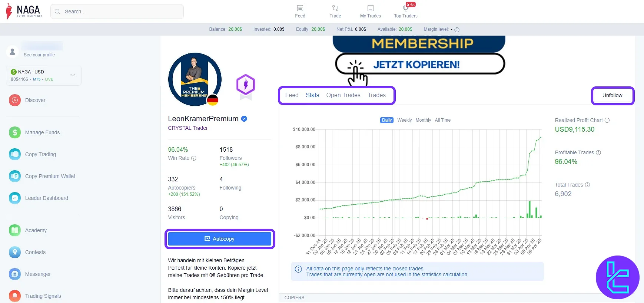This screenshot has height=303, width=644.
Task: Click the 3866 Visitors count
Action: pyautogui.click(x=175, y=209)
